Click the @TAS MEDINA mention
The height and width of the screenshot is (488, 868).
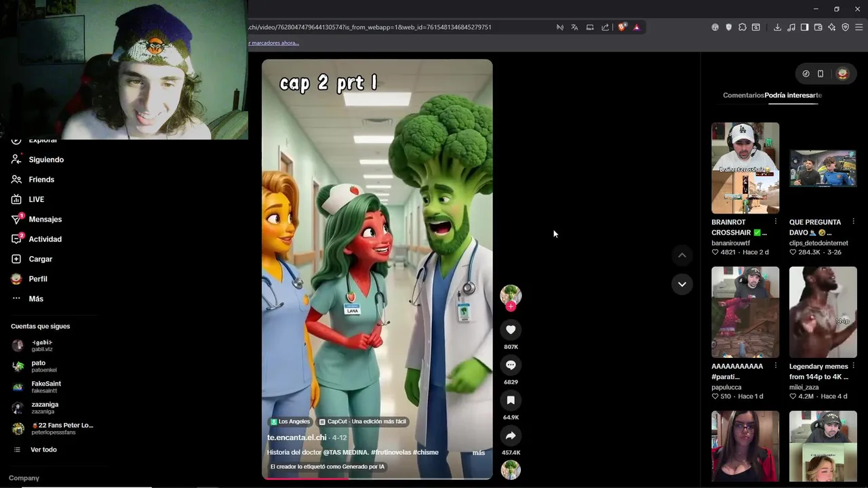346,453
